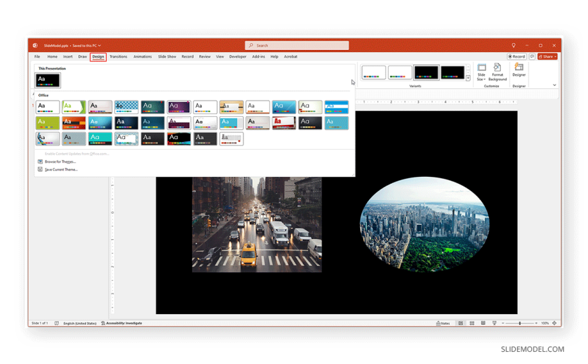
Task: Start the slide show from status bar
Action: [494, 323]
